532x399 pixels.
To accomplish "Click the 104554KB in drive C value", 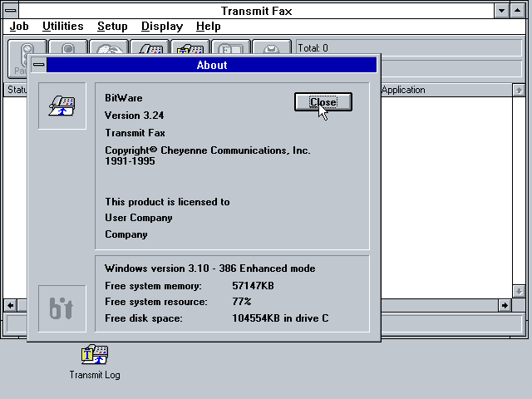I will 280,318.
